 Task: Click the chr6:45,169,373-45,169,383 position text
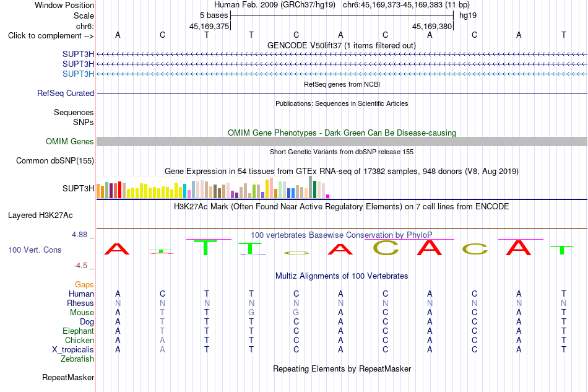coord(406,5)
